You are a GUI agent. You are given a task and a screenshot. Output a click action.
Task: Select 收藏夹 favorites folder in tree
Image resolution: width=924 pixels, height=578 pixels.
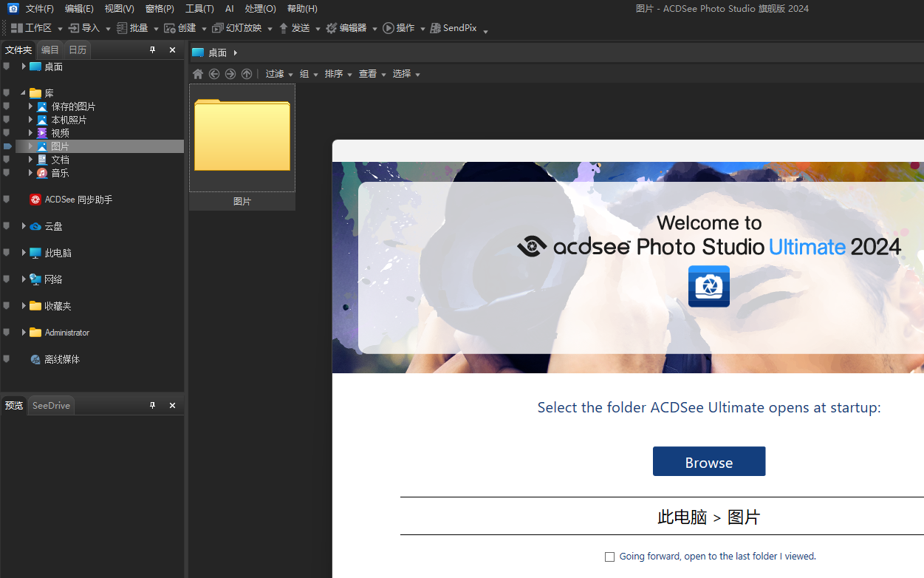tap(50, 306)
